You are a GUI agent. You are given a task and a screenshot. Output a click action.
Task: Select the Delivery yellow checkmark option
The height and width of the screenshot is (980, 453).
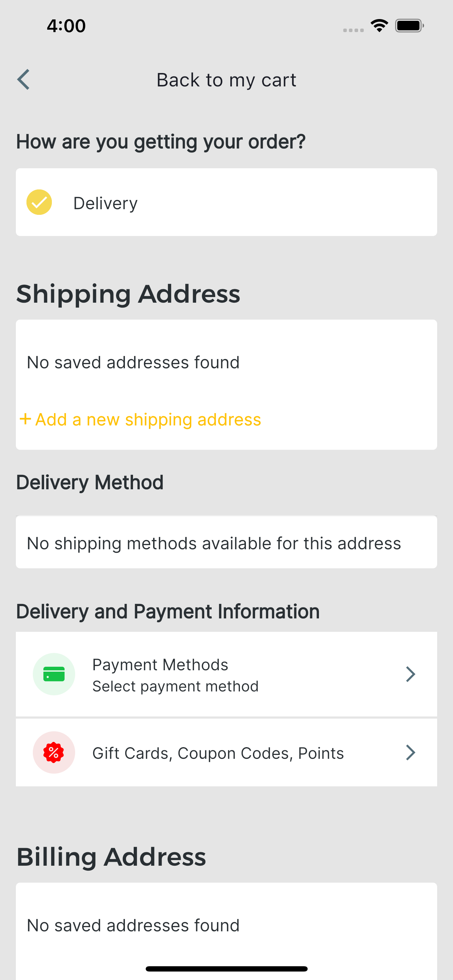coord(39,202)
